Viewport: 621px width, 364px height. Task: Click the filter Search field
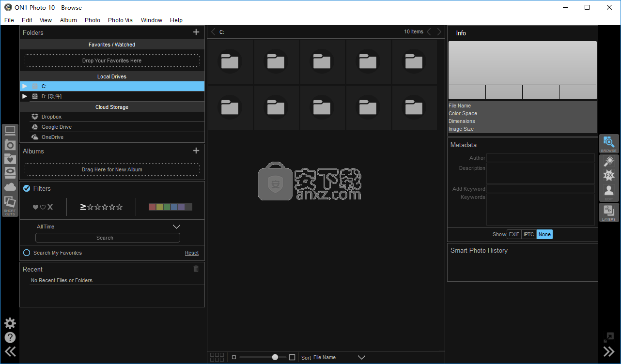click(108, 238)
